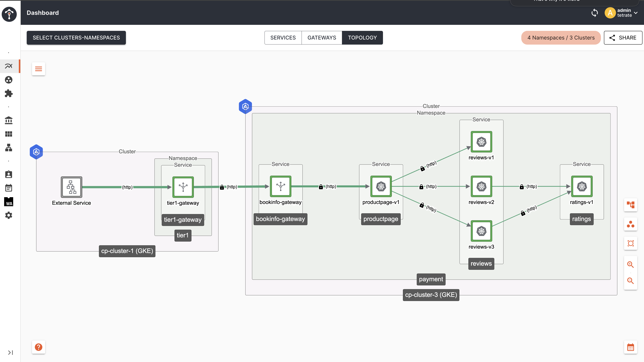Select the reviews-v1 node icon
Image resolution: width=644 pixels, height=362 pixels.
coord(482,142)
